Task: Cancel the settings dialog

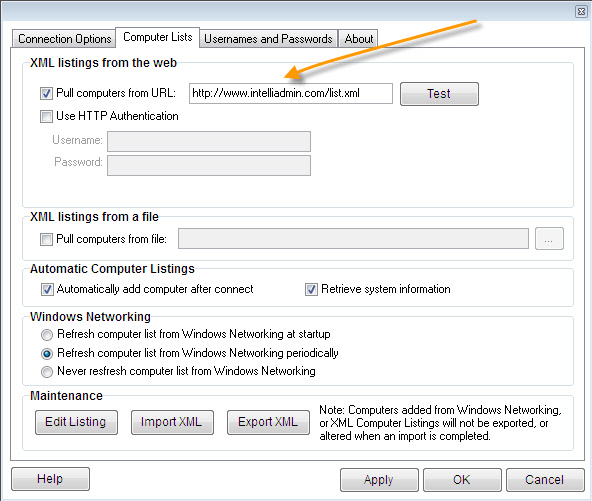Action: click(545, 480)
